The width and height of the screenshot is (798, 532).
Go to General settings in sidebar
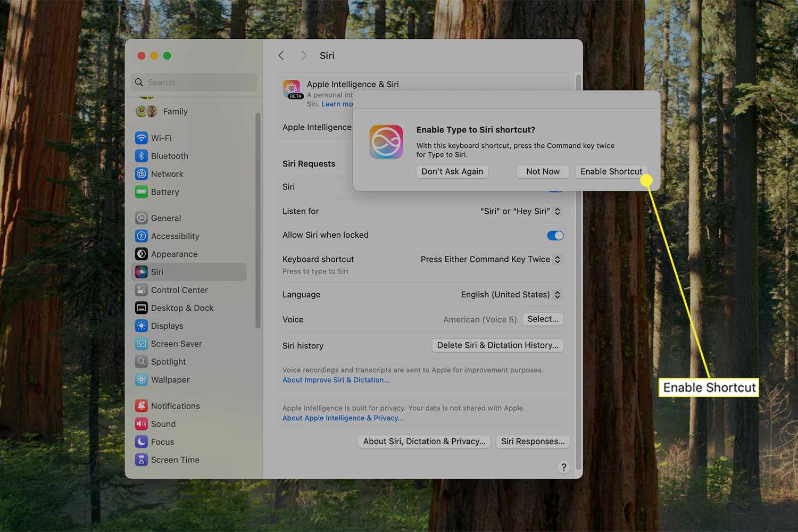click(165, 218)
